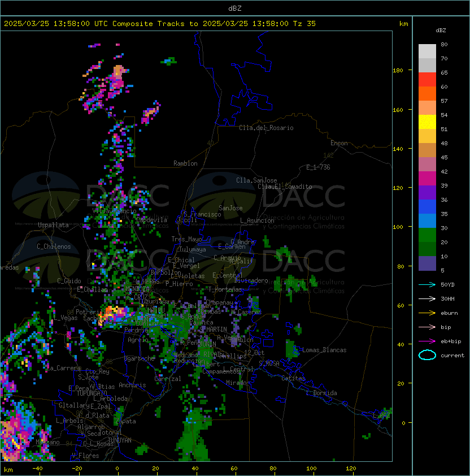Click the magenta eb+bip arrow in legend

point(427,341)
